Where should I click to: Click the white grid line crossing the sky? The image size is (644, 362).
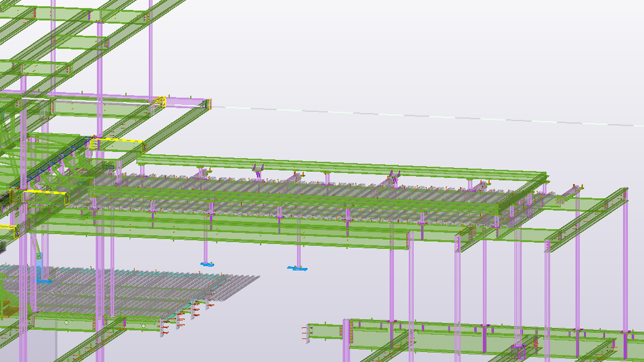coord(427,116)
